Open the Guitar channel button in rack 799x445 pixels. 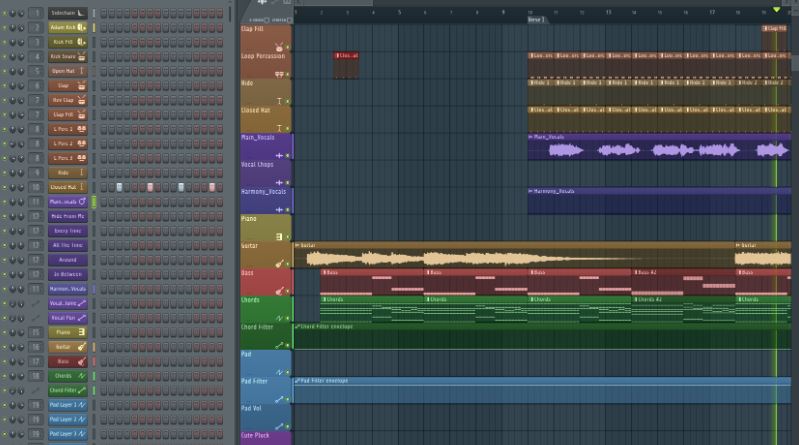pos(68,347)
